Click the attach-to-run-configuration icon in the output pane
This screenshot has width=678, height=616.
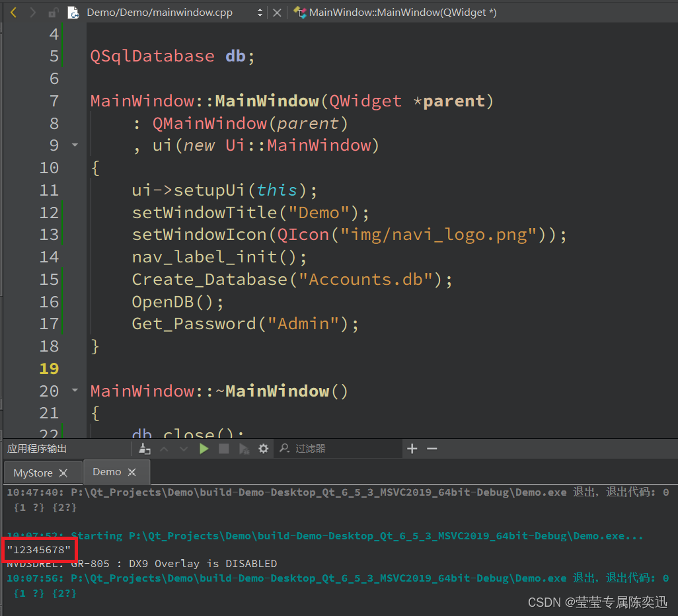tap(145, 449)
